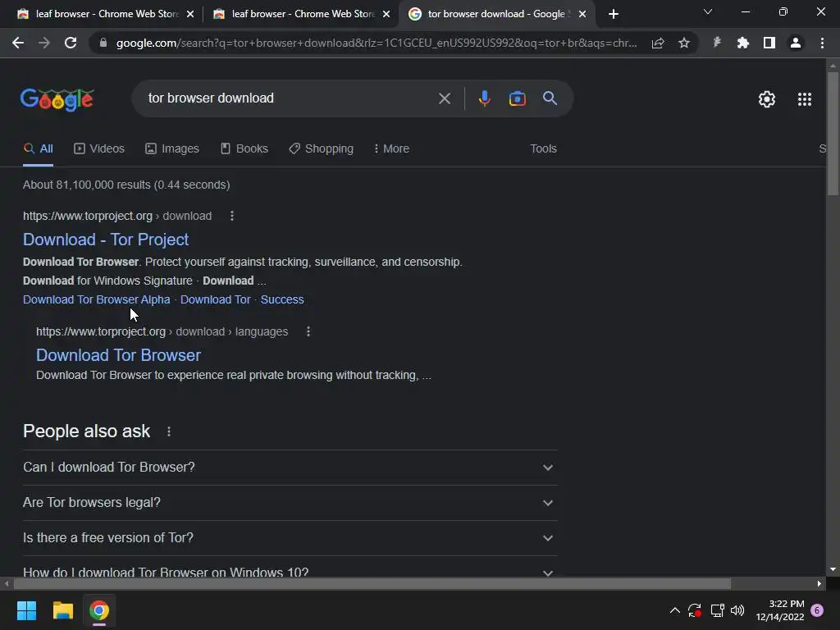Select the All results filter
The width and height of the screenshot is (840, 630).
pyautogui.click(x=38, y=149)
